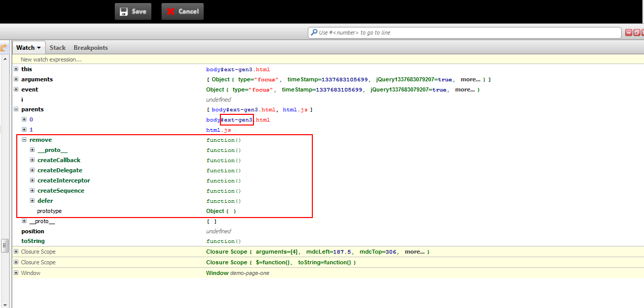Collapse the 'parents' variable
Screen dimensions: 644x308
16,109
